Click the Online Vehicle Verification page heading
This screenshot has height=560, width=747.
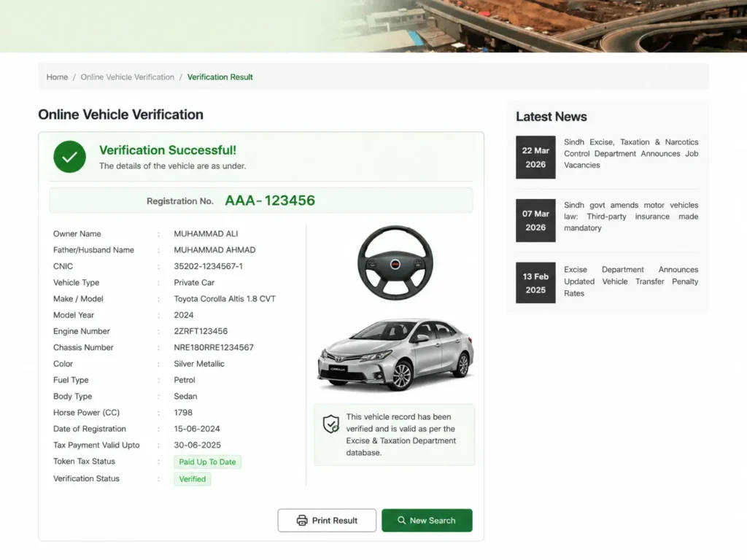click(120, 114)
